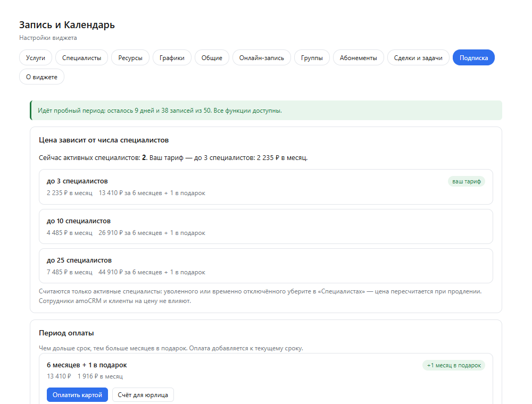Click the +1 месяц в подарок badge
This screenshot has height=404, width=532.
454,365
